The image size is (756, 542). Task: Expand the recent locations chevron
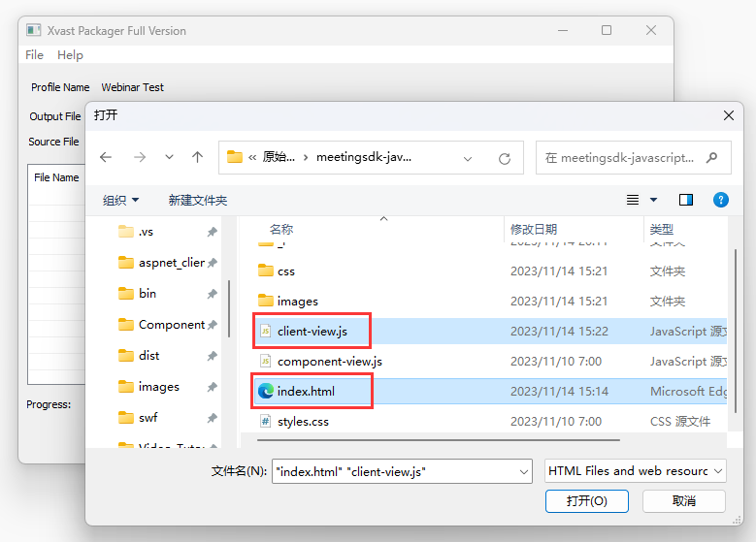point(169,157)
